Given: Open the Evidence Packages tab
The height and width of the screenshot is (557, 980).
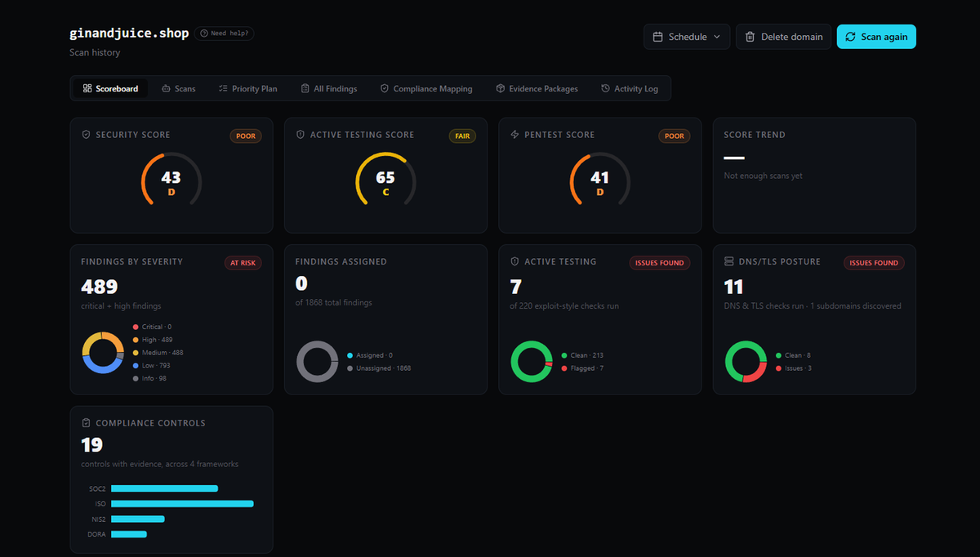Looking at the screenshot, I should pyautogui.click(x=537, y=88).
